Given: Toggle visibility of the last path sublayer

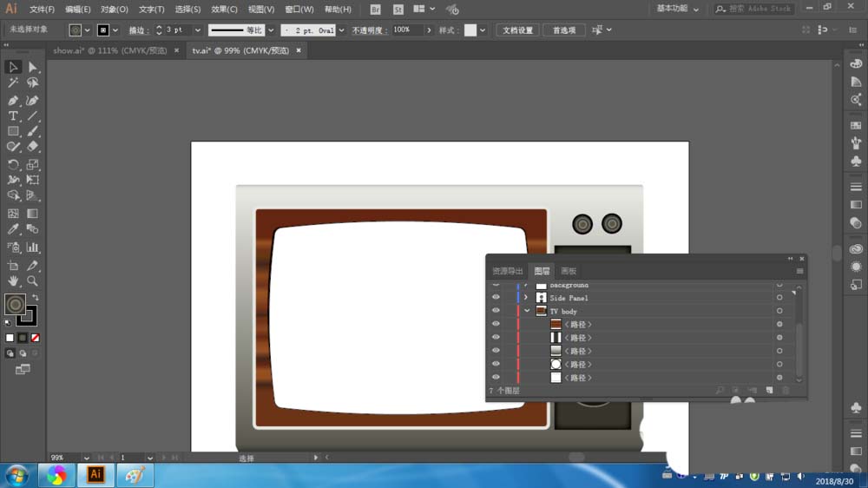Looking at the screenshot, I should pyautogui.click(x=496, y=378).
